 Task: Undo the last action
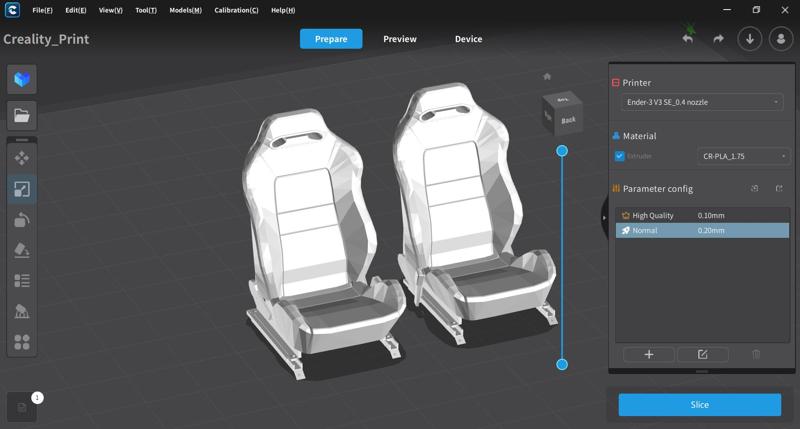pos(688,39)
